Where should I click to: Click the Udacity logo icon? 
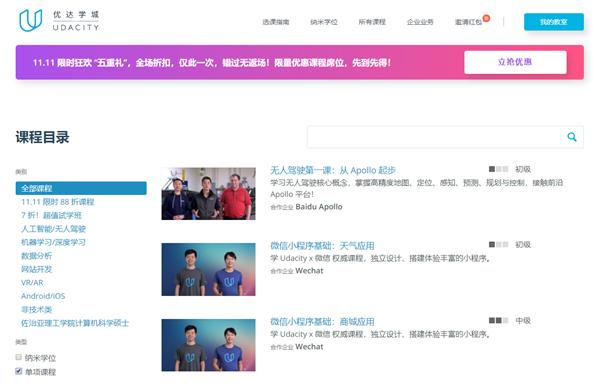(31, 20)
